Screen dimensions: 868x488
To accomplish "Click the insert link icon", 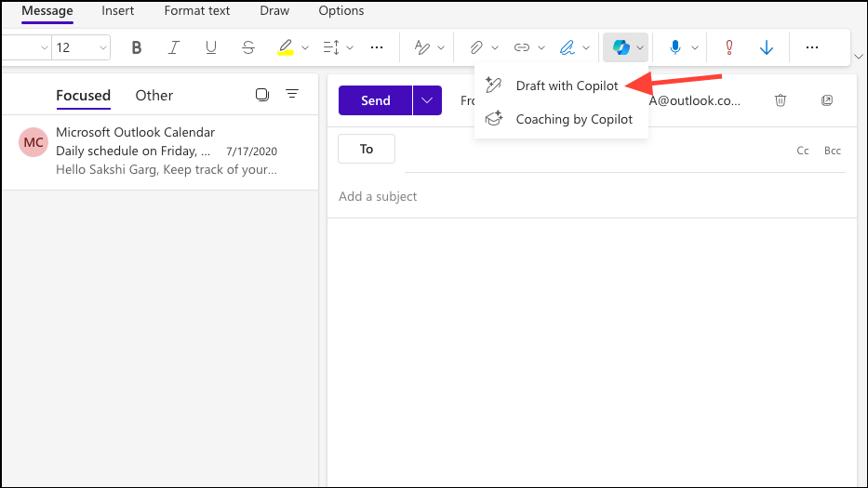I will pos(522,47).
